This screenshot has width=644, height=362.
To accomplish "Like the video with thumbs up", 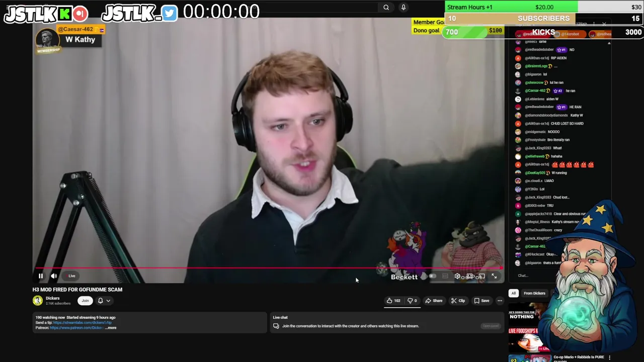I will pyautogui.click(x=393, y=301).
